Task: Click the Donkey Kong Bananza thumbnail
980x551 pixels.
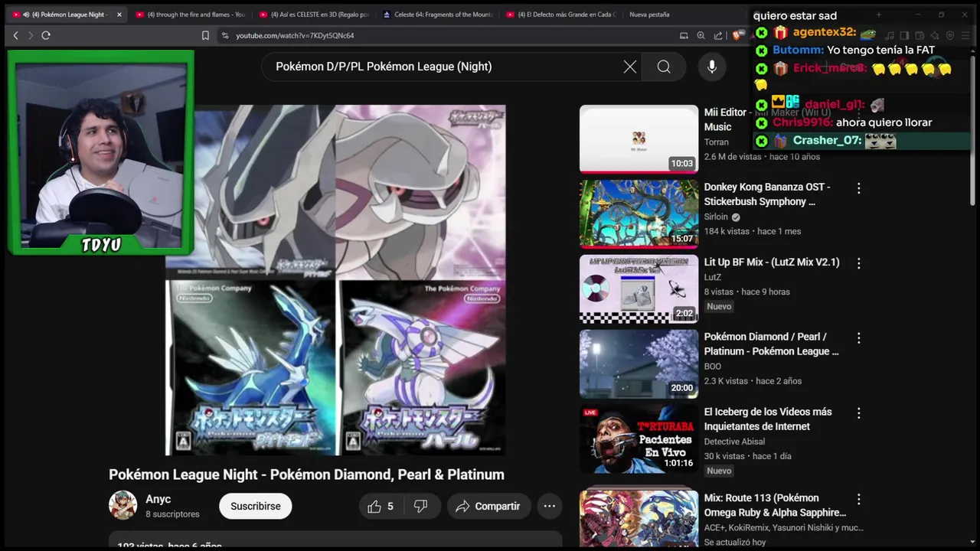Action: click(639, 214)
